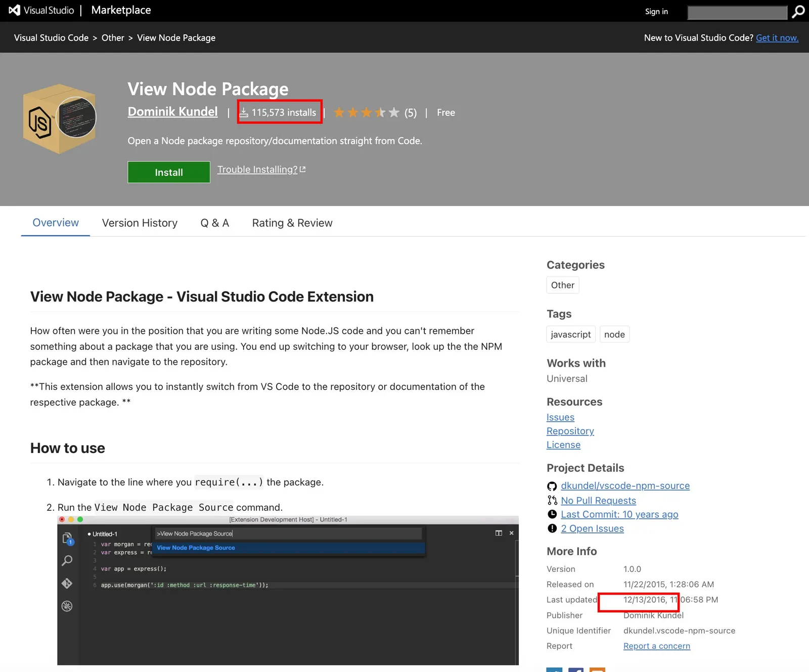
Task: Select the Other category tag
Action: click(563, 285)
